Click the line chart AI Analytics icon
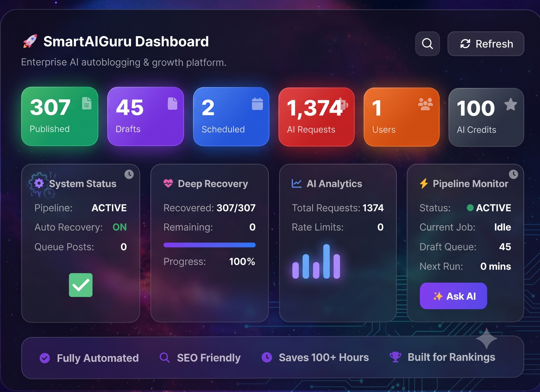The height and width of the screenshot is (392, 540). click(296, 183)
